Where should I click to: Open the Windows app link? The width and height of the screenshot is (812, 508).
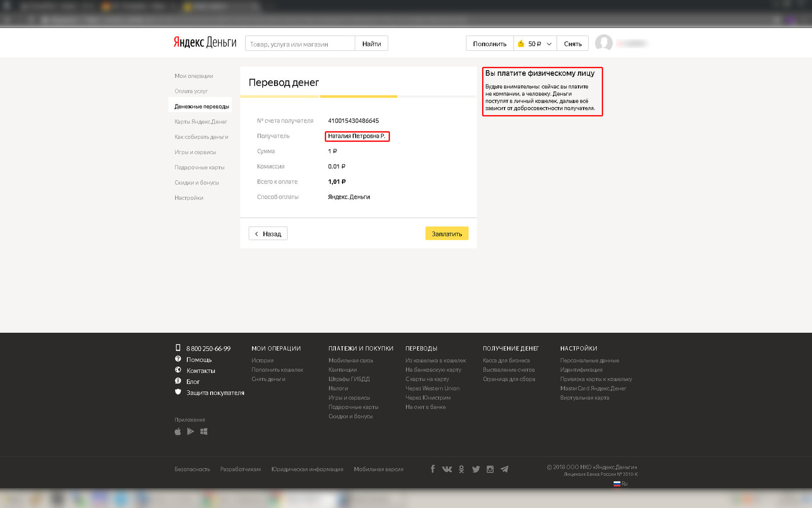204,431
